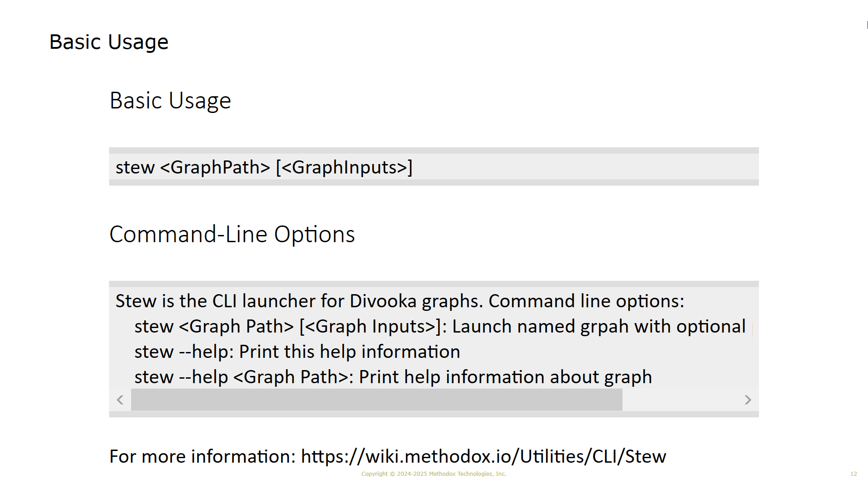Click the word 'stew' in usage code block

coord(135,167)
